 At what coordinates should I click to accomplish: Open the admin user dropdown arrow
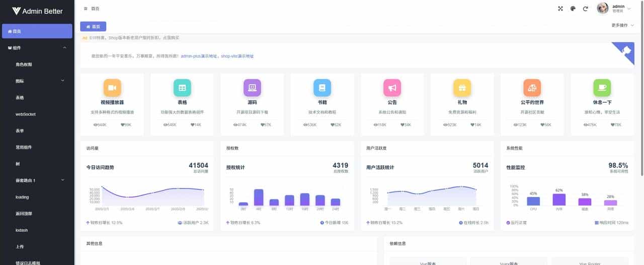click(629, 9)
